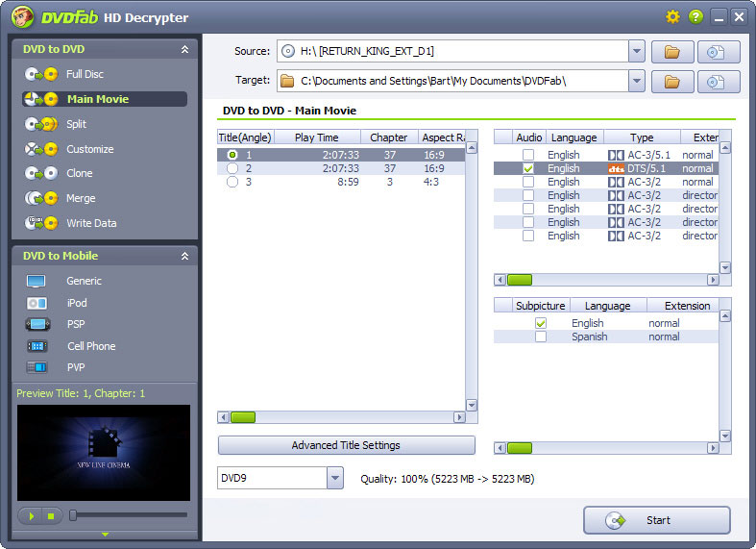The width and height of the screenshot is (756, 549).
Task: Play the preview video
Action: pyautogui.click(x=31, y=516)
